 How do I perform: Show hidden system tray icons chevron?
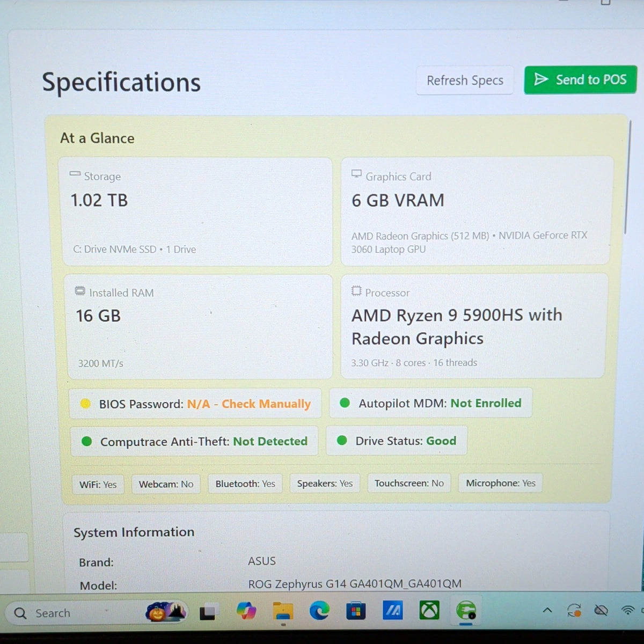[x=547, y=610]
